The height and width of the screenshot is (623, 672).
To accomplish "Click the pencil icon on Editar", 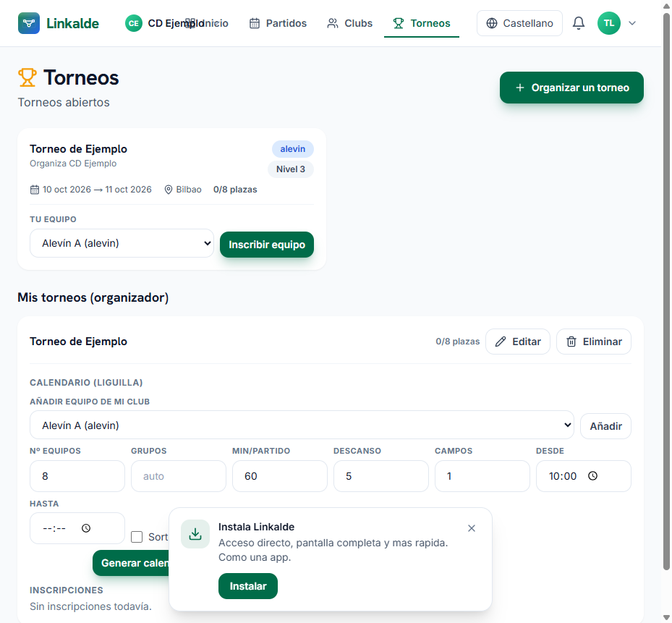I will [x=500, y=342].
